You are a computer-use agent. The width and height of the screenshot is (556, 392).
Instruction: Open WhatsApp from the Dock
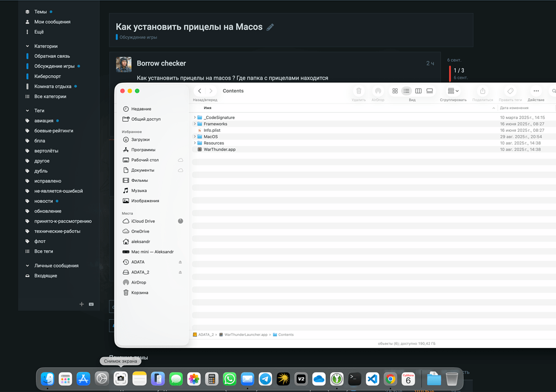click(x=230, y=379)
